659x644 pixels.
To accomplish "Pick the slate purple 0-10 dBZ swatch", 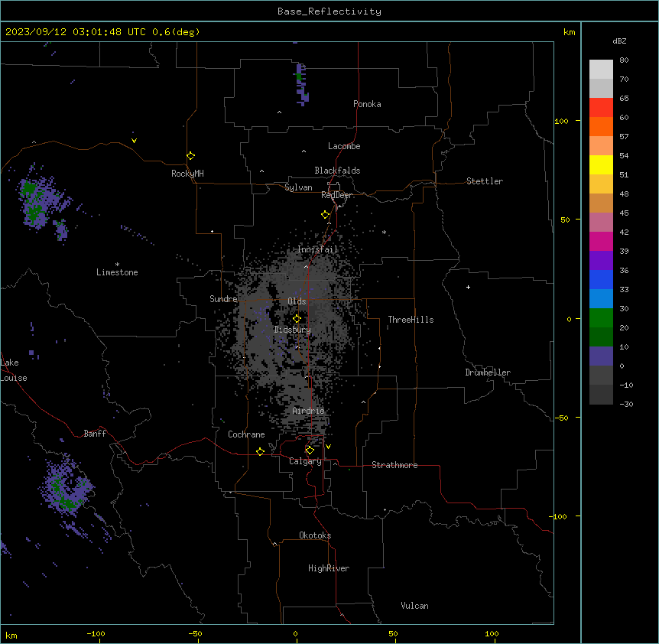I will [x=601, y=356].
